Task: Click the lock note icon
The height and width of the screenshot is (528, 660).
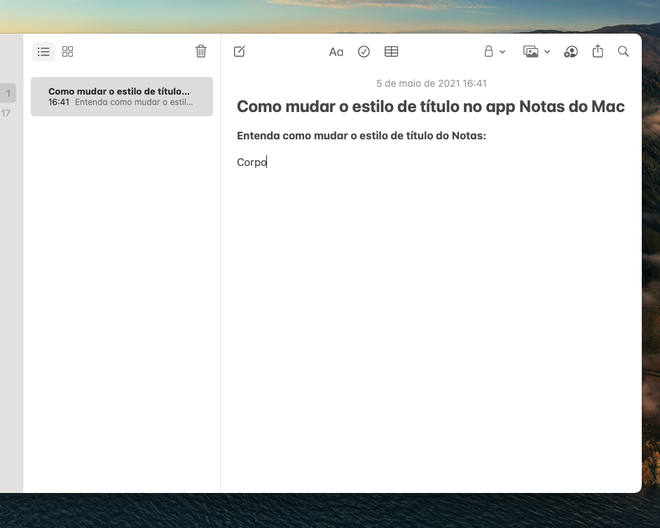Action: click(x=489, y=51)
